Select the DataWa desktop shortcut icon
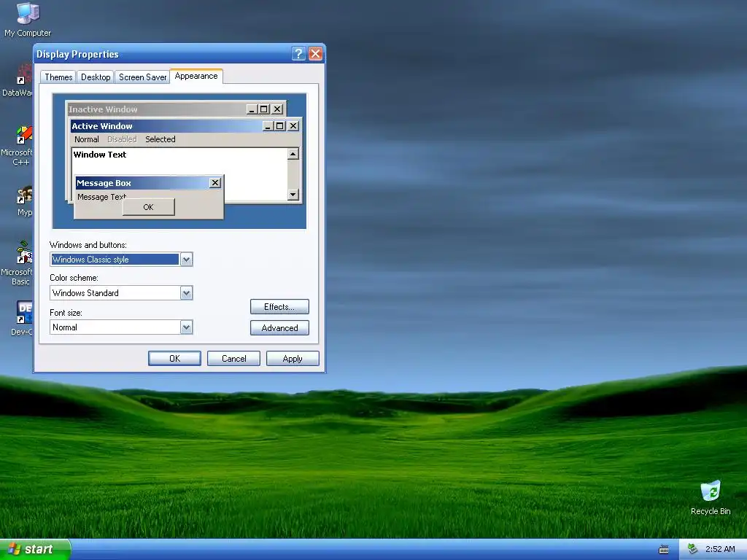 pyautogui.click(x=19, y=80)
